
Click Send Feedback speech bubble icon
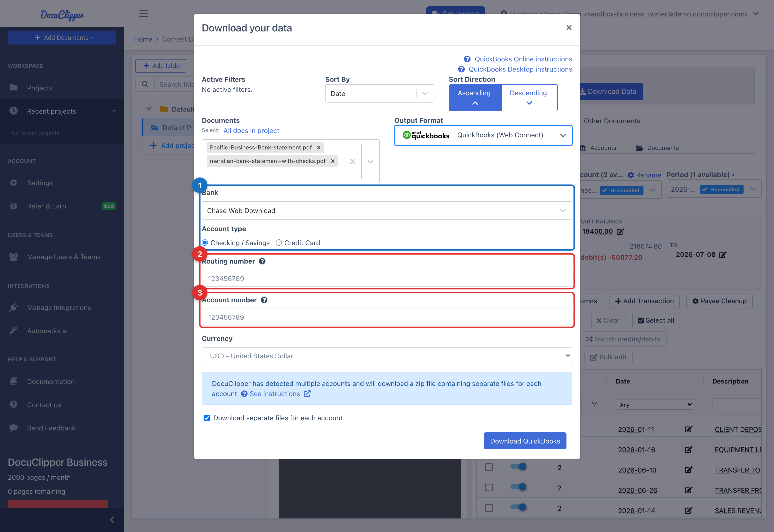(x=14, y=428)
